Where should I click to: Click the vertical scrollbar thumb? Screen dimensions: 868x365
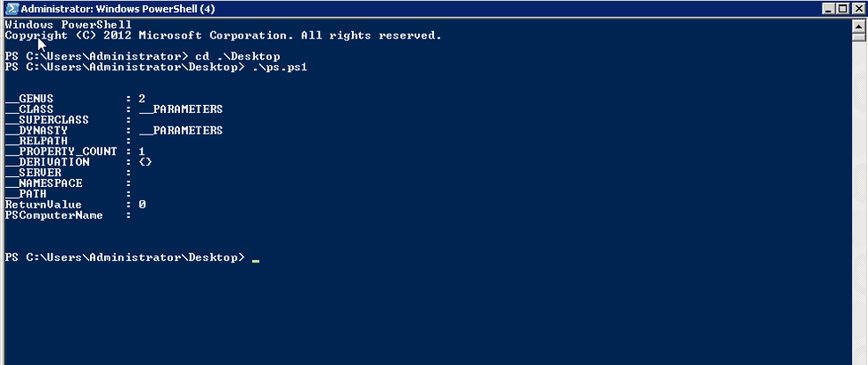coord(860,36)
